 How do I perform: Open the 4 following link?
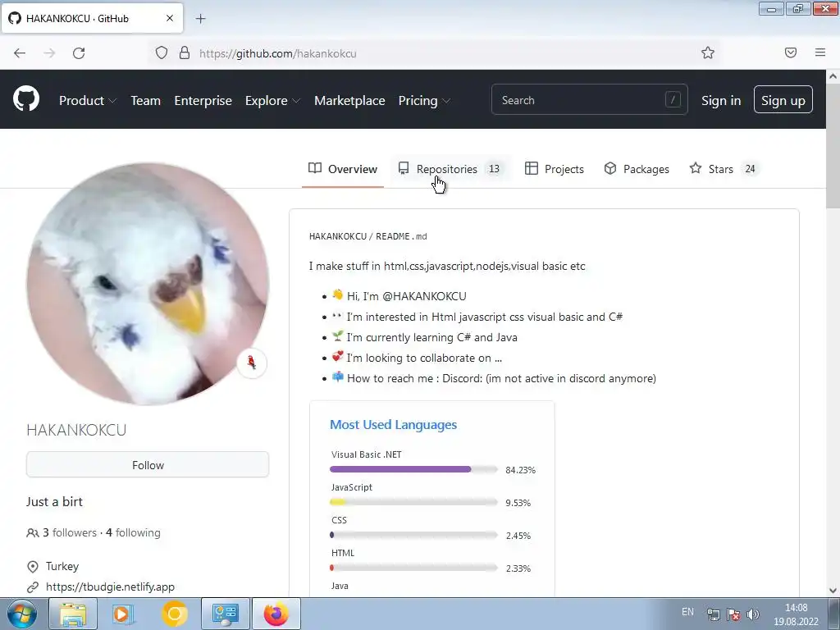[134, 532]
